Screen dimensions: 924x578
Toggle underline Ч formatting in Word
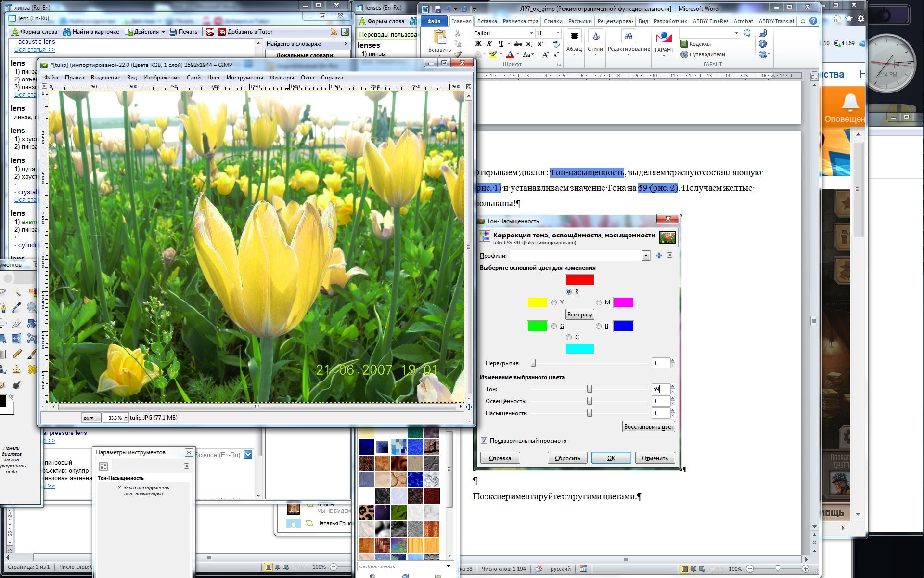coord(501,43)
